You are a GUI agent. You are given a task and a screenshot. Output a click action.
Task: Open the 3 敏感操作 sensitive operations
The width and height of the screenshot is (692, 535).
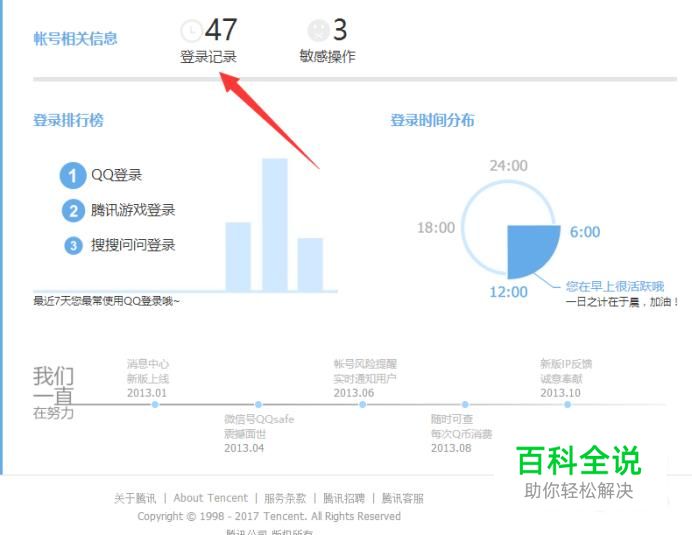click(x=327, y=41)
